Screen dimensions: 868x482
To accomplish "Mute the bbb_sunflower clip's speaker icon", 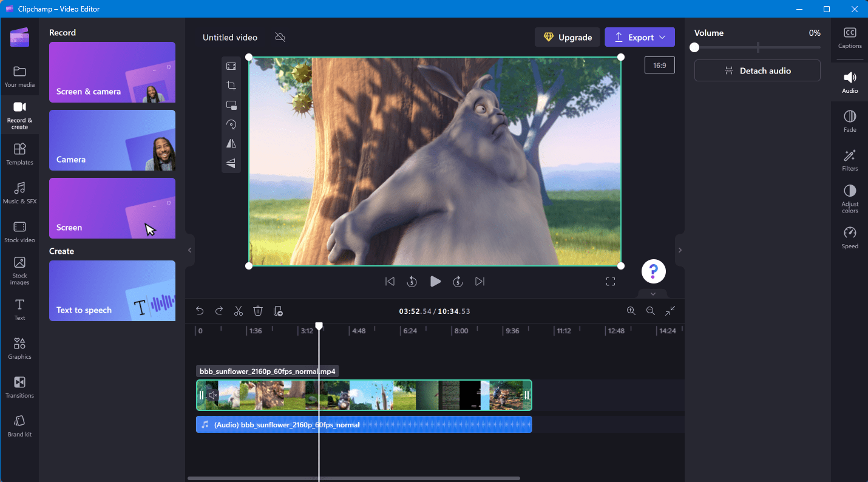I will (213, 395).
